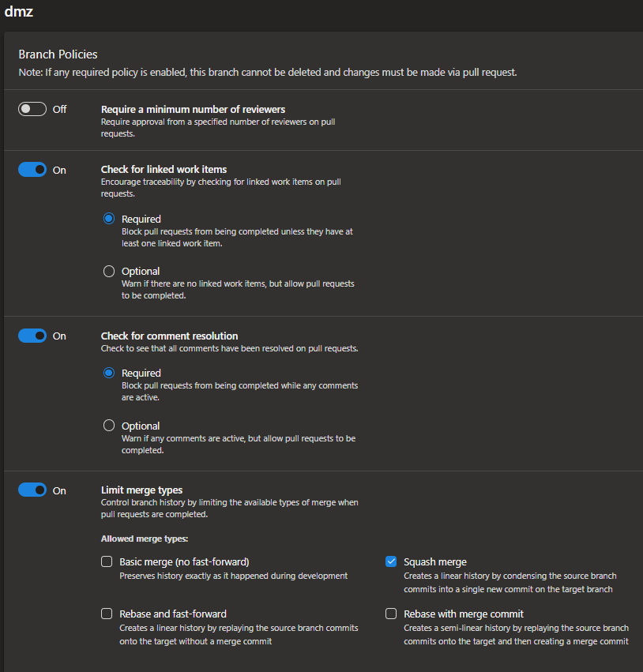The height and width of the screenshot is (672, 643).
Task: Click the dmz branch name heading
Action: [x=19, y=11]
